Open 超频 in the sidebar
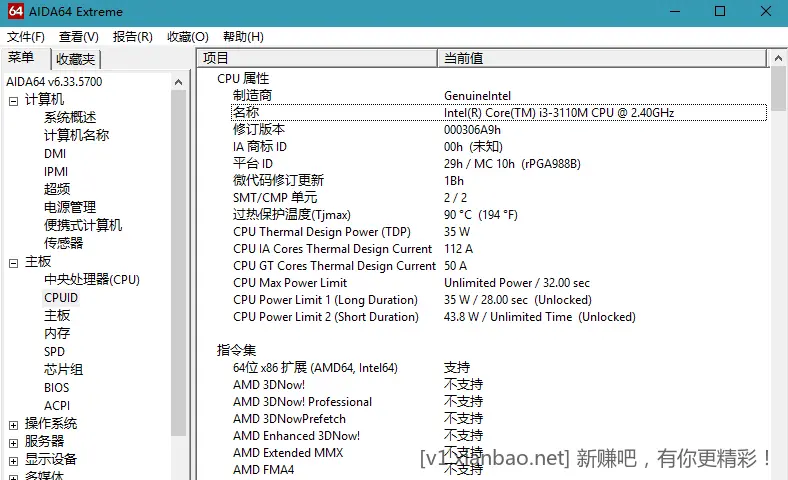 click(x=57, y=189)
